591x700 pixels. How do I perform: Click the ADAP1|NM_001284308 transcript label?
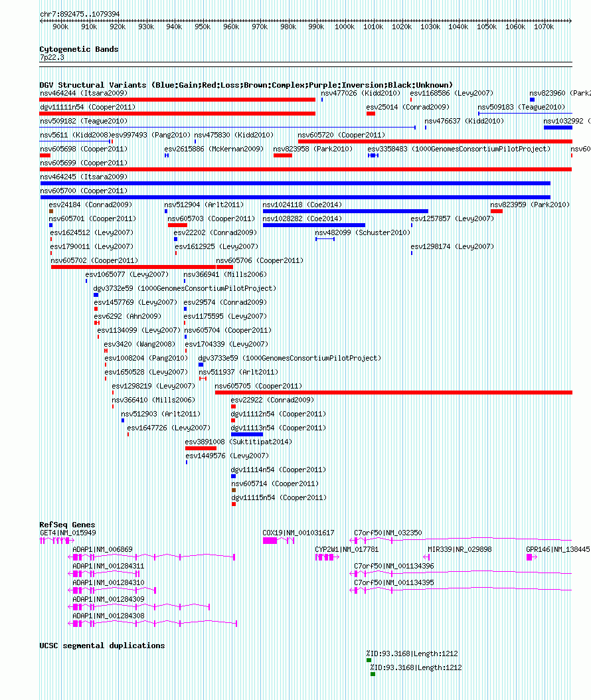point(108,616)
